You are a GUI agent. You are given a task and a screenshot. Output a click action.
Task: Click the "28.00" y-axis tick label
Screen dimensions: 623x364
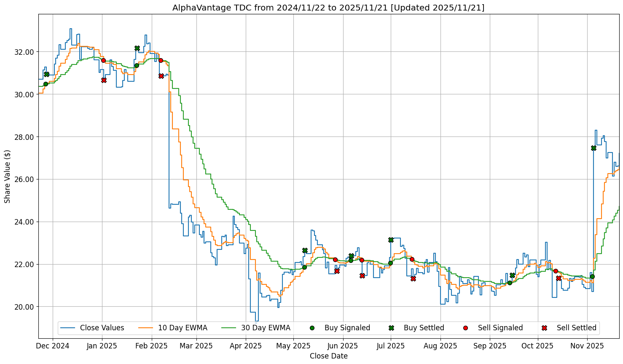[24, 137]
